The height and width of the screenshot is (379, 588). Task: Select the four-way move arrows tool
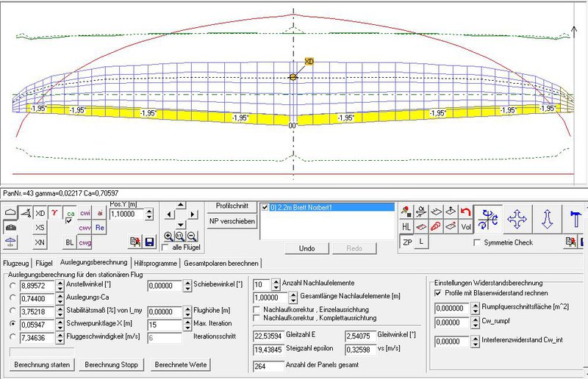coord(517,218)
